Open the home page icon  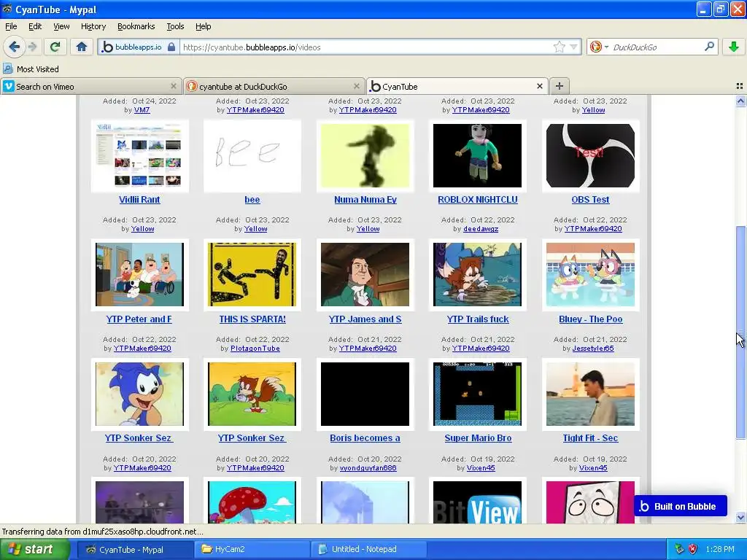coord(82,47)
